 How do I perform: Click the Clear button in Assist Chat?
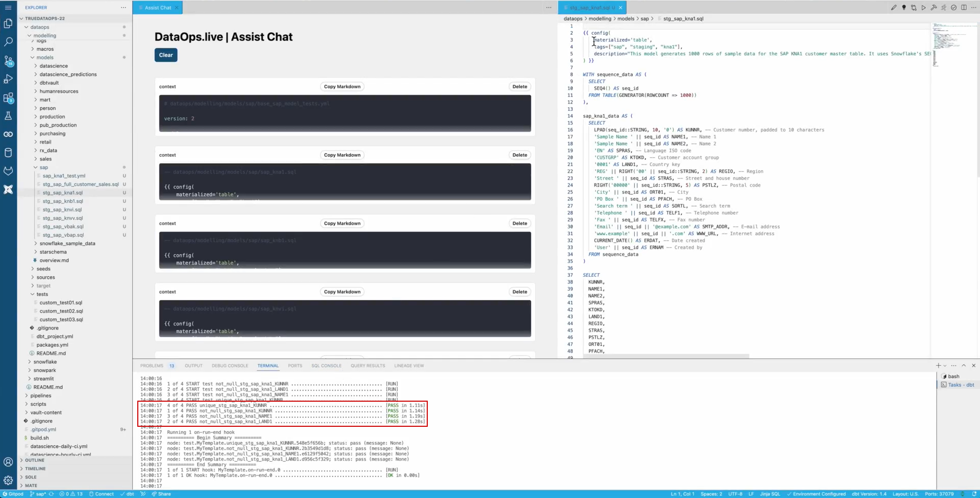pos(165,55)
